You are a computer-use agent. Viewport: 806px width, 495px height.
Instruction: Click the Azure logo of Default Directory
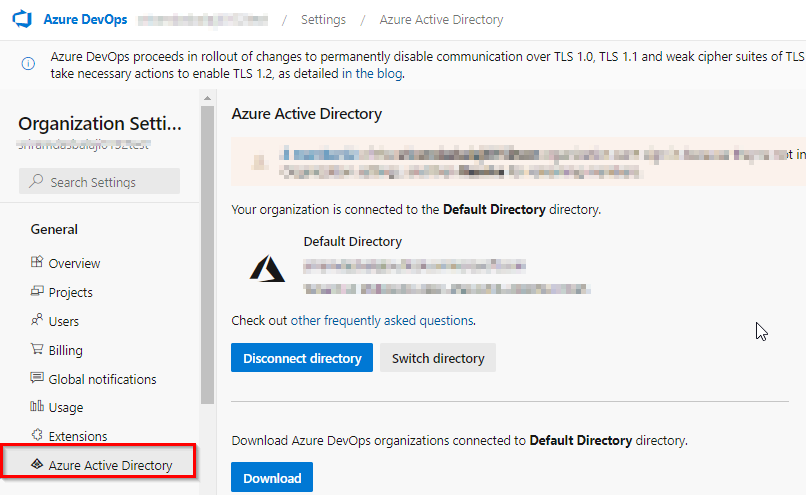click(x=267, y=268)
